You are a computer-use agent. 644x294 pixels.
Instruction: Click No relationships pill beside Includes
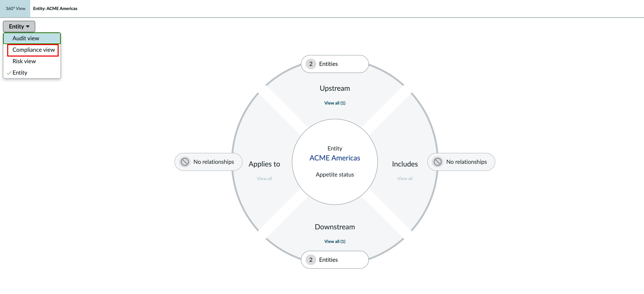click(x=461, y=162)
